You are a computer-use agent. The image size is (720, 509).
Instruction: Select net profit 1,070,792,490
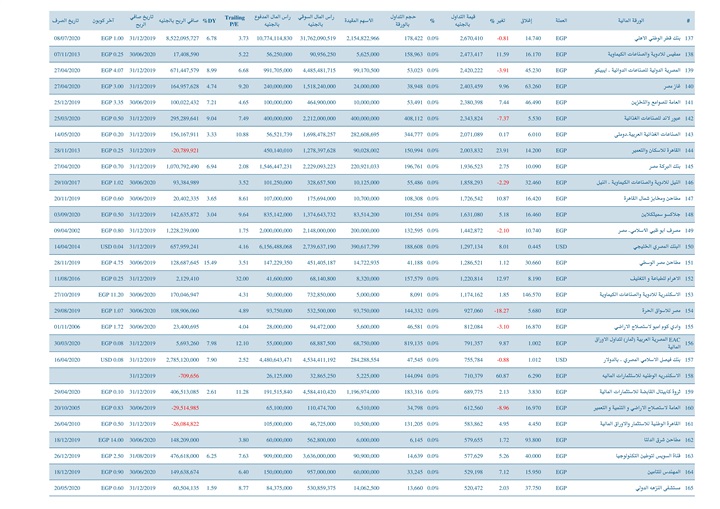[x=183, y=167]
